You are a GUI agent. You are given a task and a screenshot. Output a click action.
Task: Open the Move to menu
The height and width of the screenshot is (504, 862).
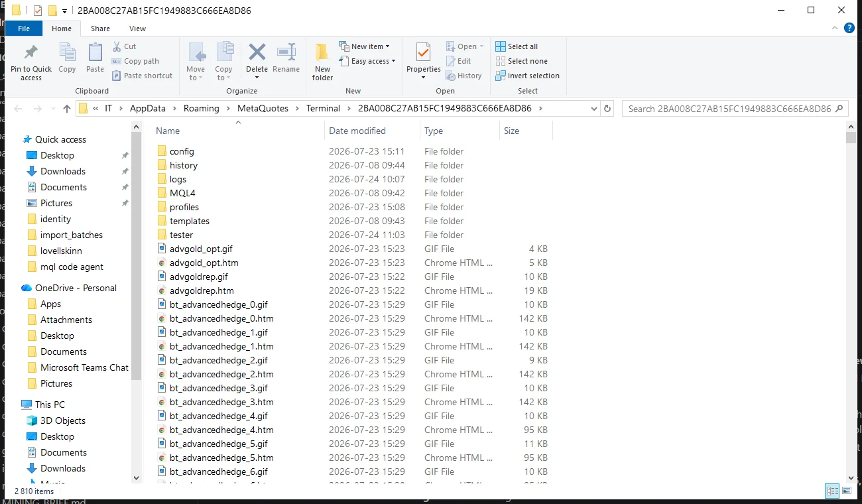(x=196, y=62)
